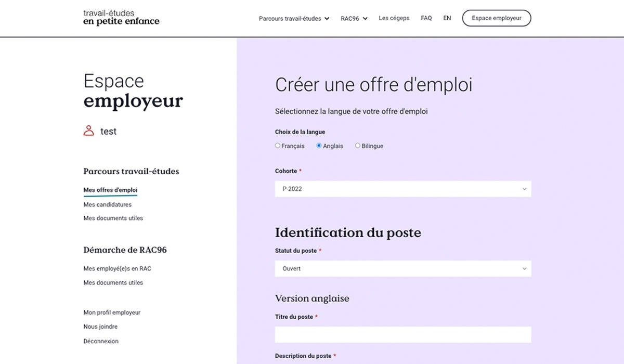Expand the RAC96 navigation menu
This screenshot has height=364, width=624.
(354, 18)
